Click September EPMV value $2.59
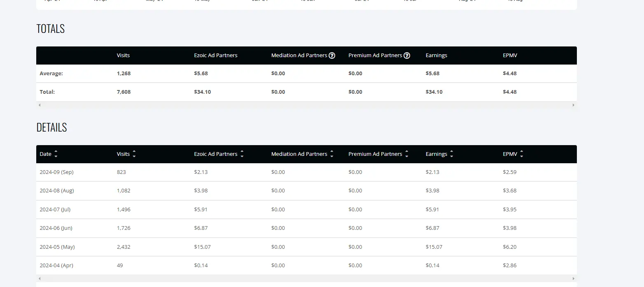 click(510, 172)
